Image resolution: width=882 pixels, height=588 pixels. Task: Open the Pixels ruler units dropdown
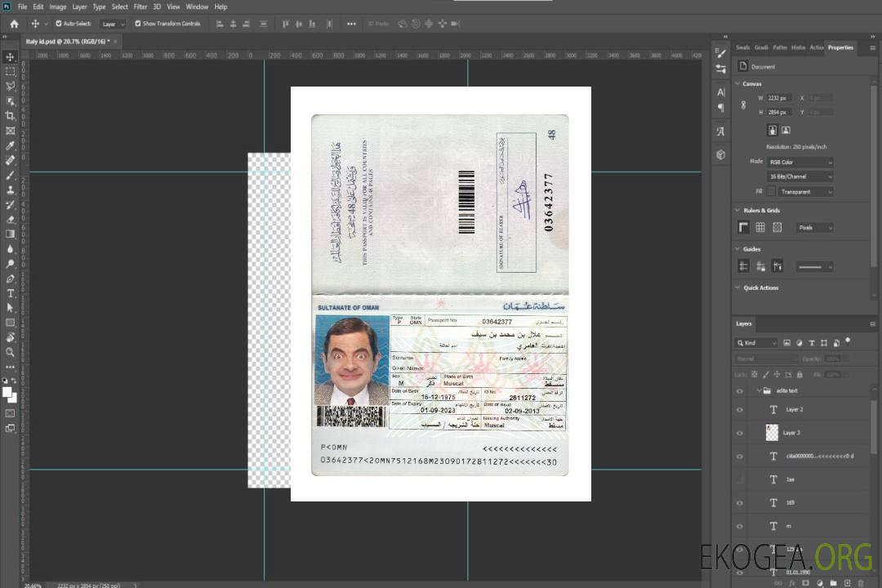tap(814, 227)
